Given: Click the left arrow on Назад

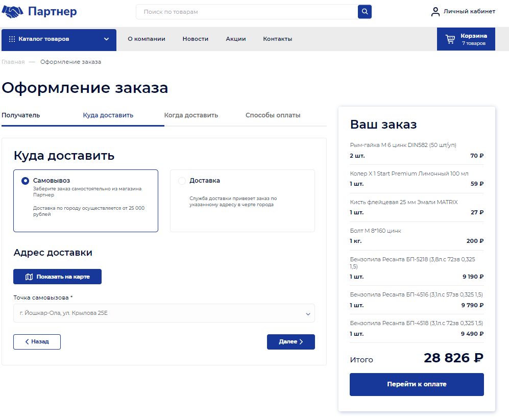Looking at the screenshot, I should pos(27,342).
